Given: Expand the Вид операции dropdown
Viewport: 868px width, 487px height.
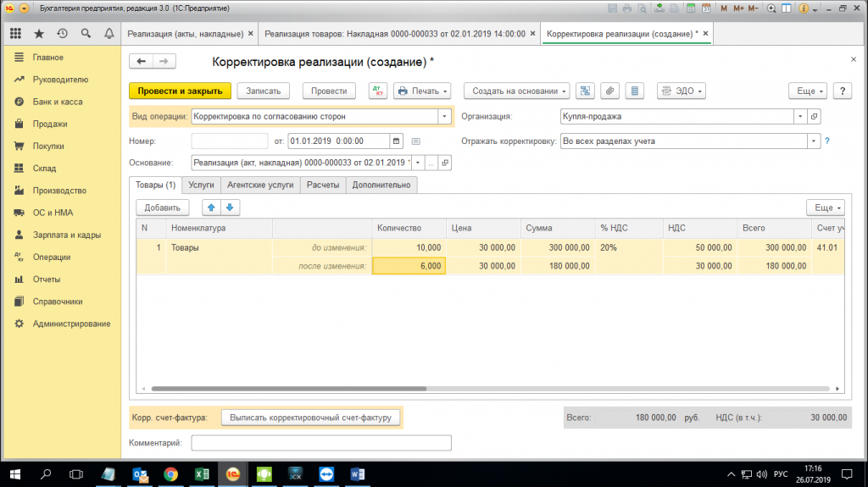Looking at the screenshot, I should (444, 117).
